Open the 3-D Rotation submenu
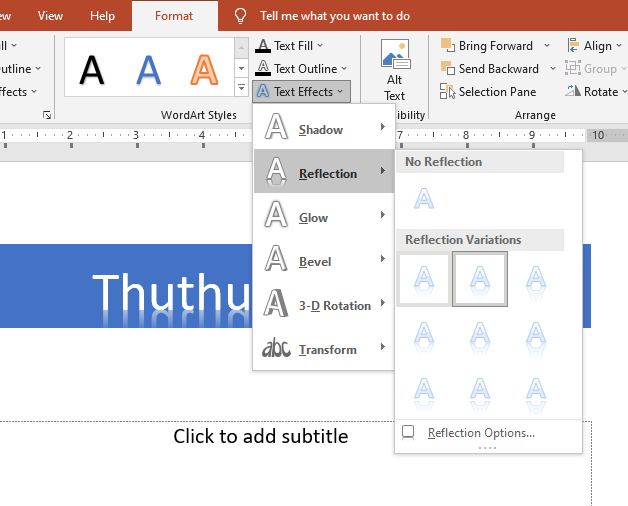This screenshot has height=506, width=628. pos(324,304)
